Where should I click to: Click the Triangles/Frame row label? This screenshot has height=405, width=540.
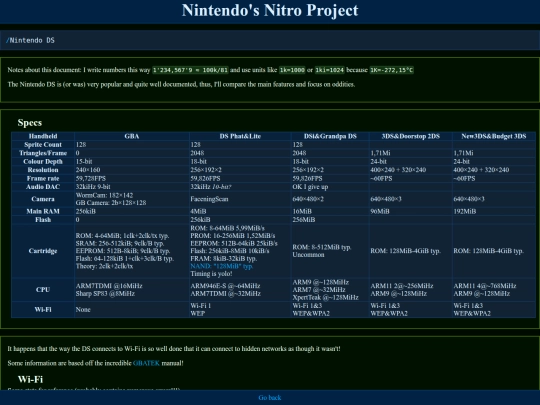tap(43, 153)
